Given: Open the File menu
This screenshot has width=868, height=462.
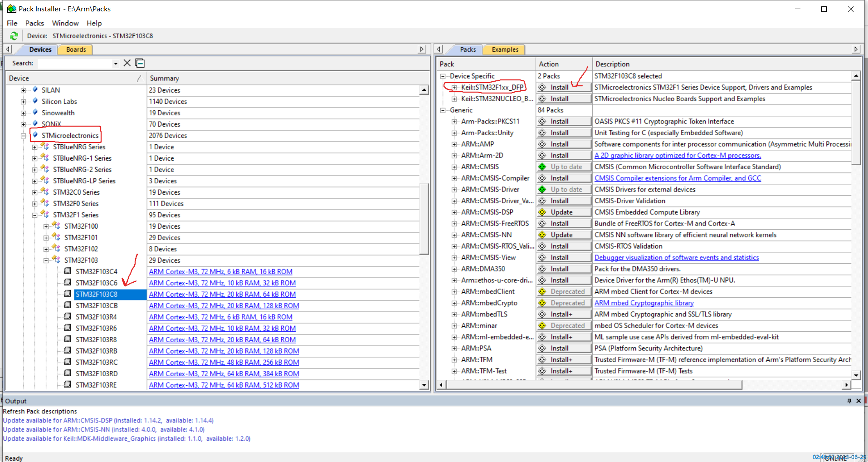Looking at the screenshot, I should click(x=12, y=23).
